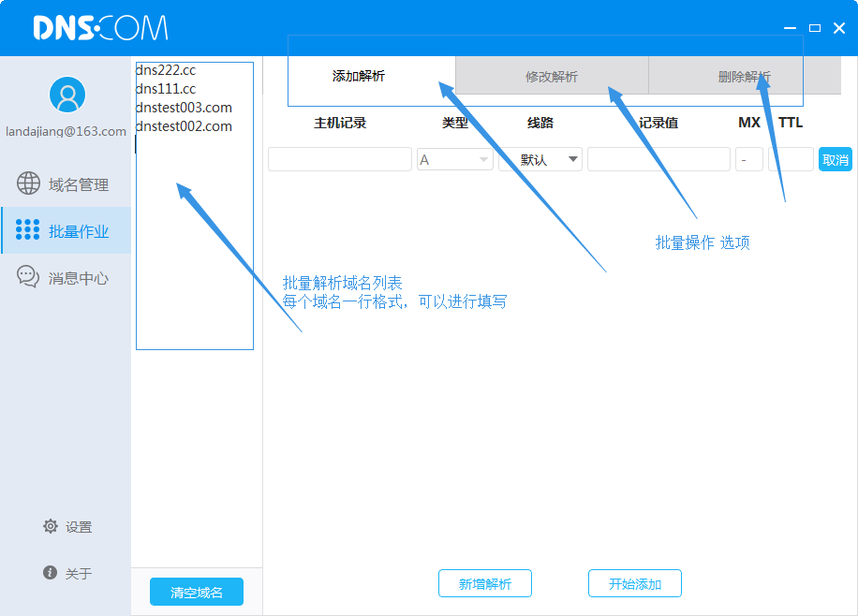Screen dimensions: 858x616
Task: Maximize the DNS.COM window
Action: pyautogui.click(x=815, y=28)
